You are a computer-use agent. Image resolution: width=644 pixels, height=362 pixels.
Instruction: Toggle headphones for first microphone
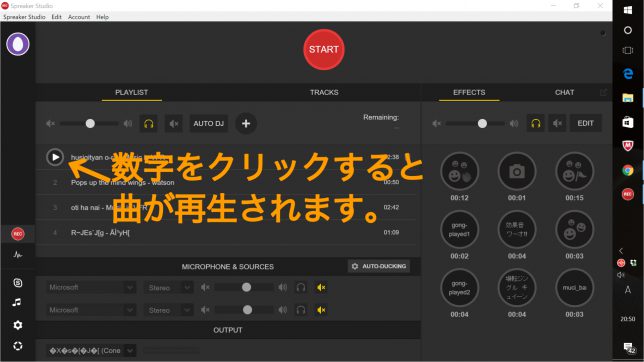301,287
